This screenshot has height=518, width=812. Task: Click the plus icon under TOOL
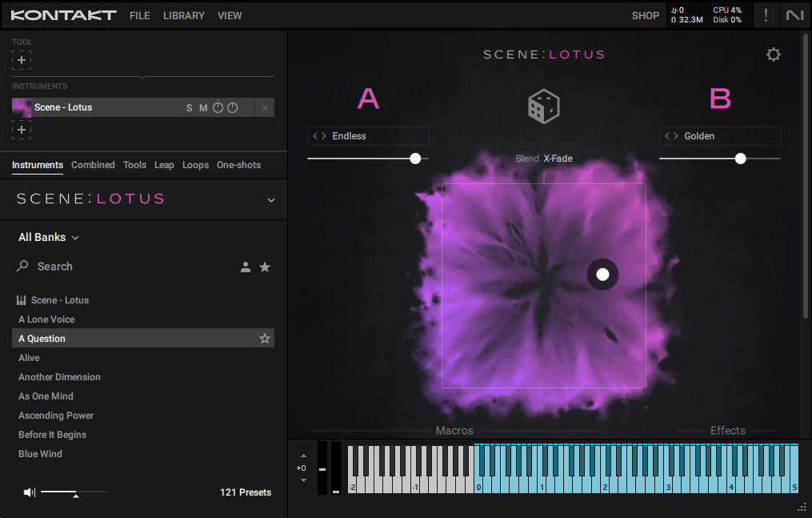click(22, 59)
